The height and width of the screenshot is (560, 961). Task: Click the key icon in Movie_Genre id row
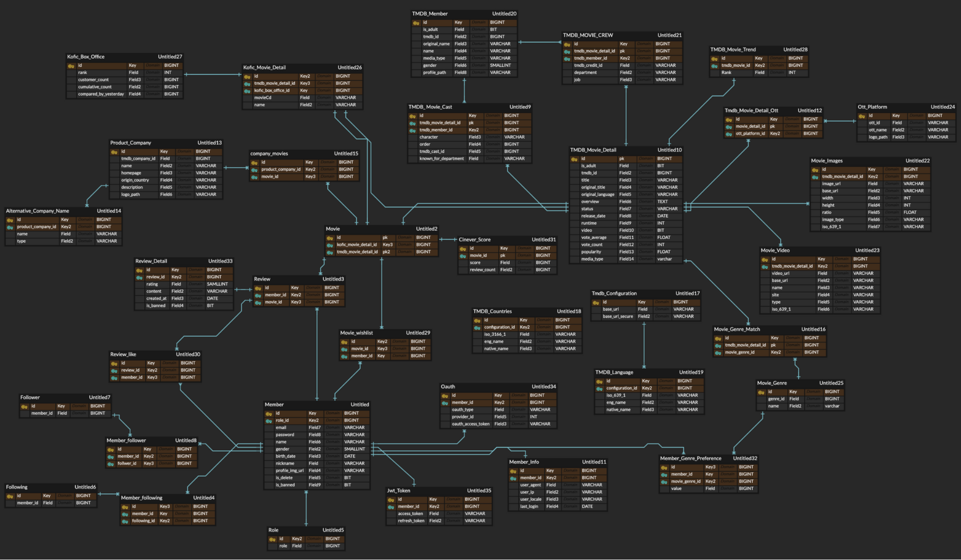click(761, 392)
